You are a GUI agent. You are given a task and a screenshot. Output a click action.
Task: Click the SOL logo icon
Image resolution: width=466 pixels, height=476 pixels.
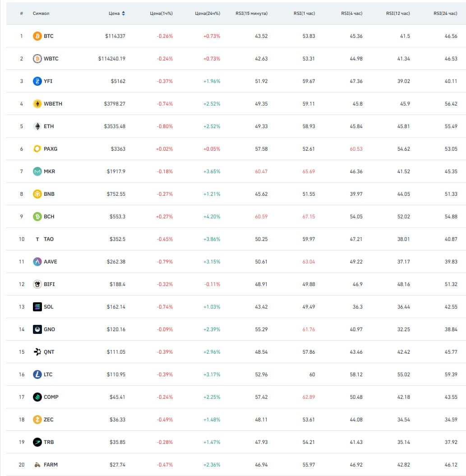[x=37, y=307]
